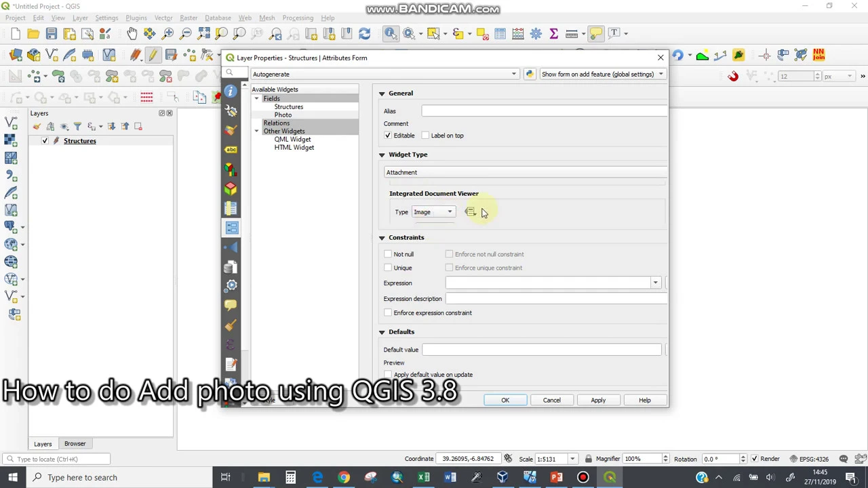Click the NN Join plugin icon
The width and height of the screenshot is (868, 488).
[x=818, y=55]
